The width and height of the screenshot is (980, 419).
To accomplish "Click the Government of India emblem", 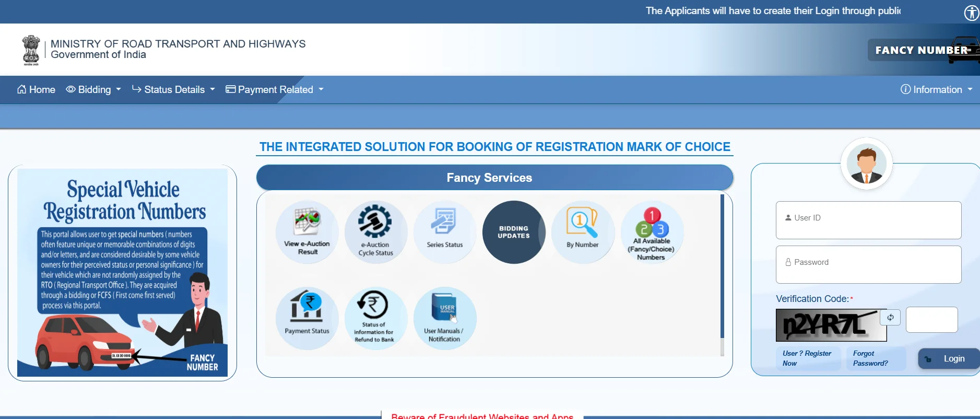I will 31,50.
